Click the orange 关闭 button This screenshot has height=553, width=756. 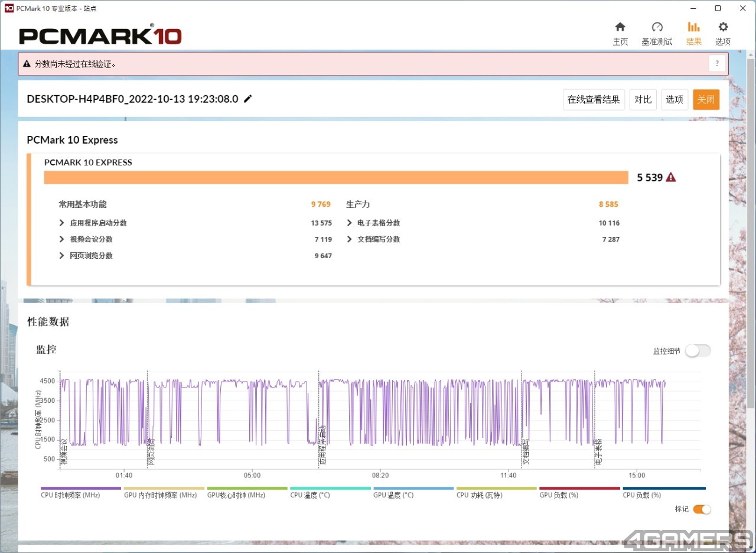706,99
